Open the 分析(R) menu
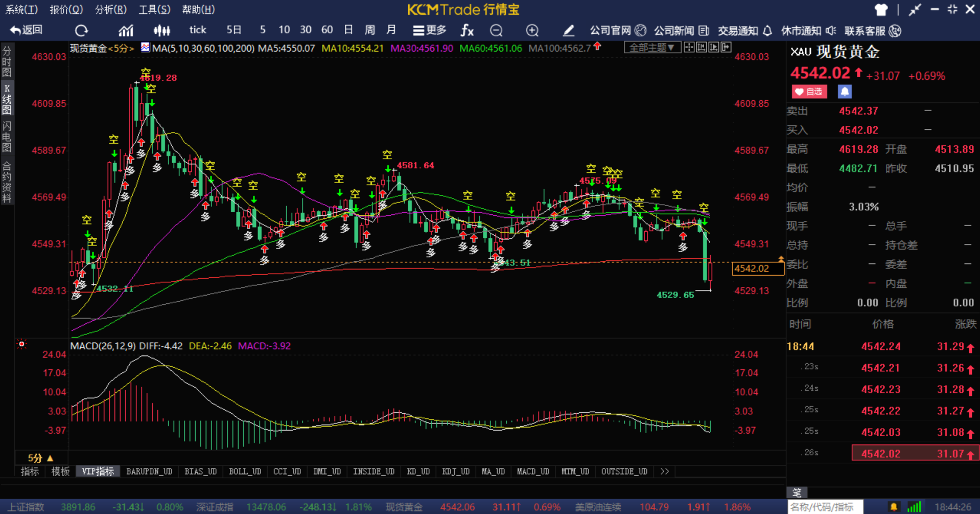This screenshot has width=980, height=514. 110,9
